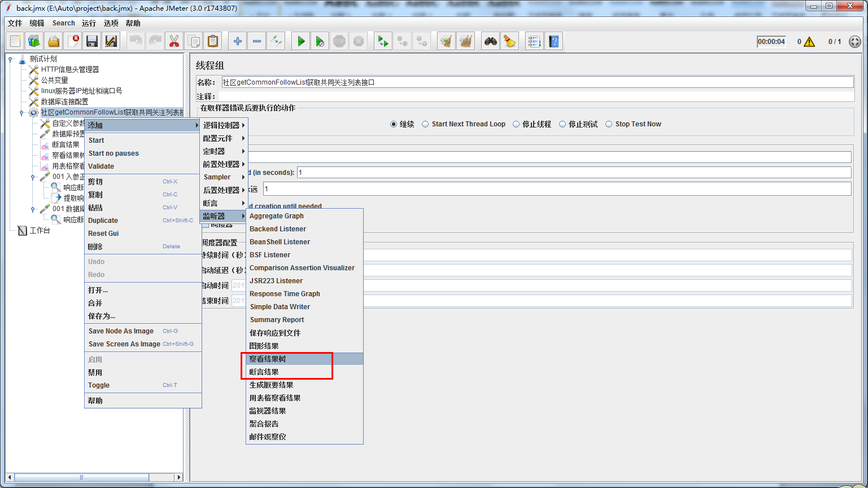Click Validate in the context menu

coord(143,166)
